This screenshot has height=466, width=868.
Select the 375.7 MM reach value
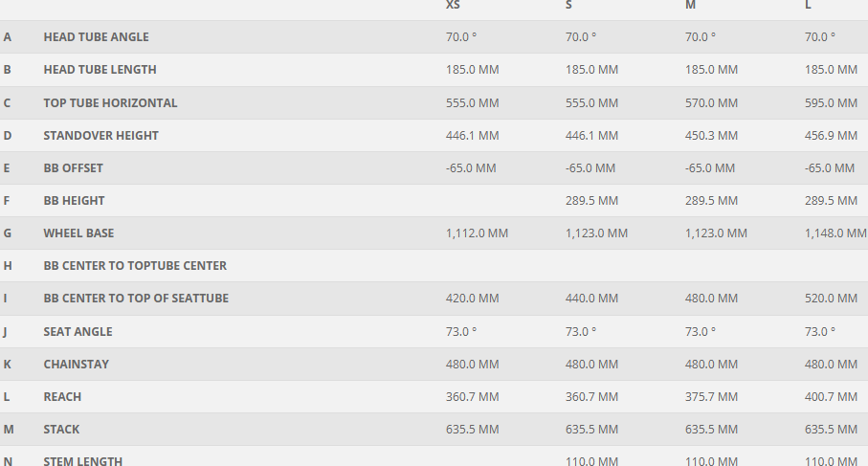711,397
